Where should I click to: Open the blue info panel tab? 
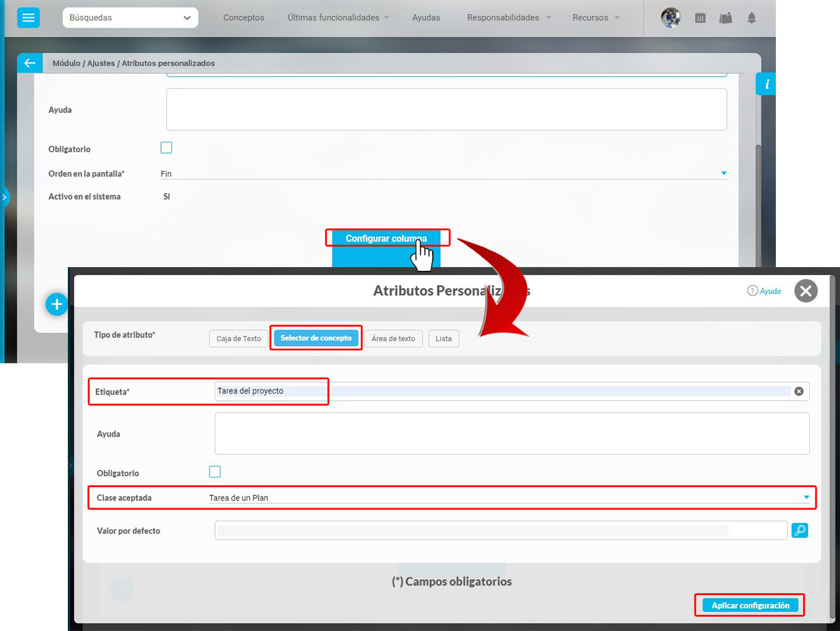(766, 84)
